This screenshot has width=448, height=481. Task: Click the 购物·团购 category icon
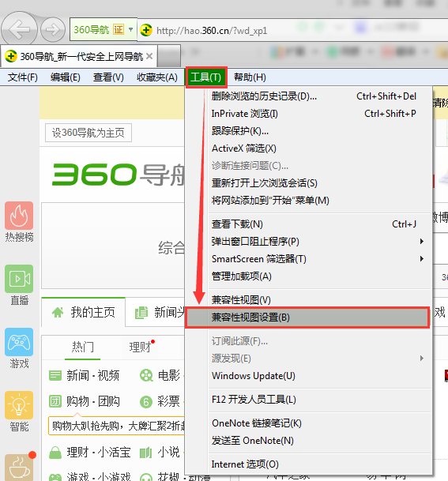[x=55, y=401]
